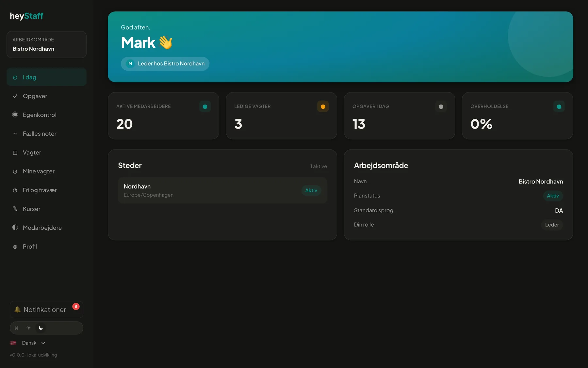
Task: Click the Planstatus Aktiv badge
Action: pos(553,196)
